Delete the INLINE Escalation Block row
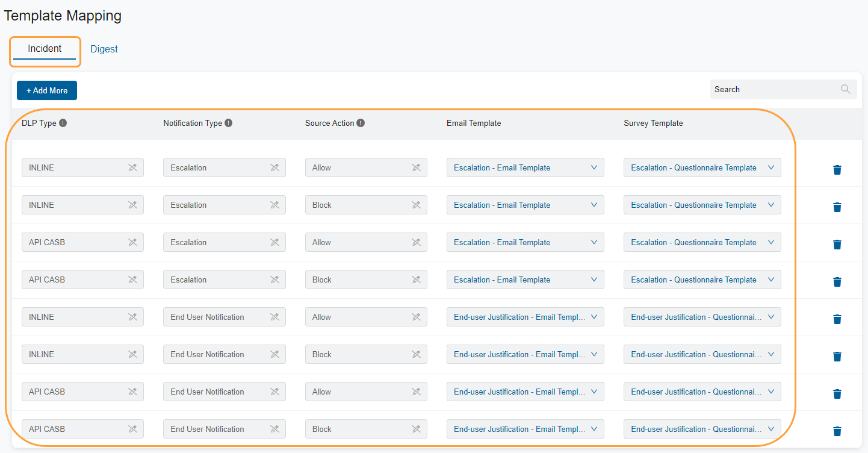The height and width of the screenshot is (453, 868). 837,207
